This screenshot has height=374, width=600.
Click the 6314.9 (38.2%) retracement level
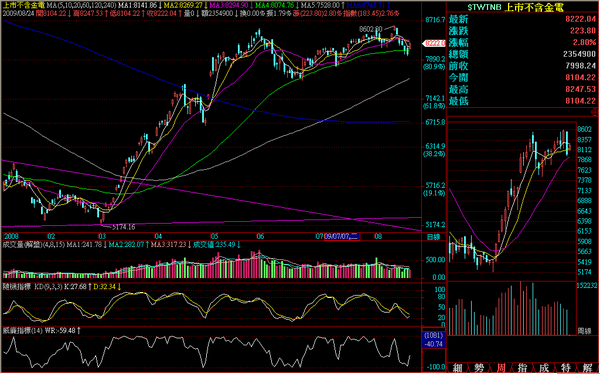coord(434,150)
